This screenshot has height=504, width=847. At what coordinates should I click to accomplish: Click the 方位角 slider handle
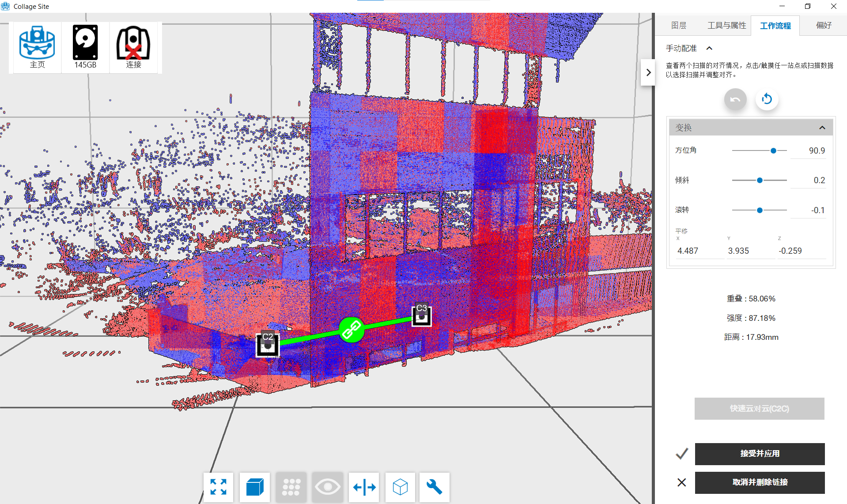tap(773, 150)
